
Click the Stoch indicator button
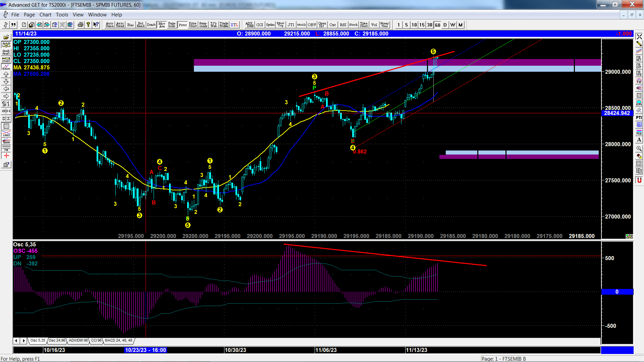coord(354,25)
